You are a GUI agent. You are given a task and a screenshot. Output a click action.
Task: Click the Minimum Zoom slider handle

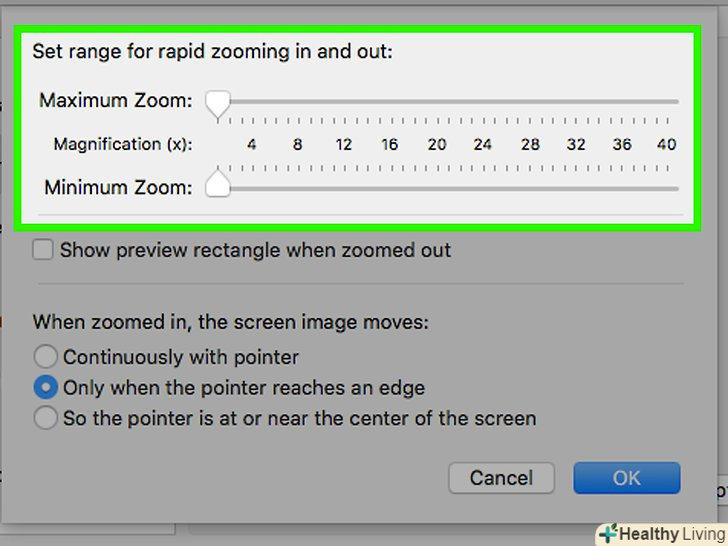(218, 188)
